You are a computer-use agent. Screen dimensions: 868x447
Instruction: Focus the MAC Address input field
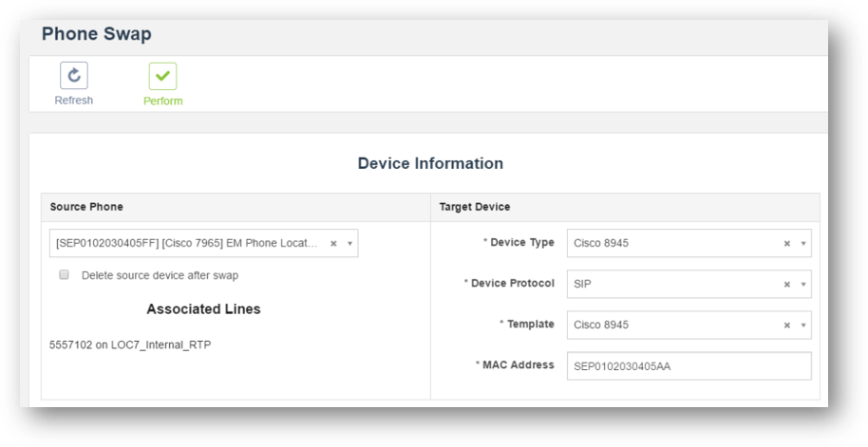(689, 366)
